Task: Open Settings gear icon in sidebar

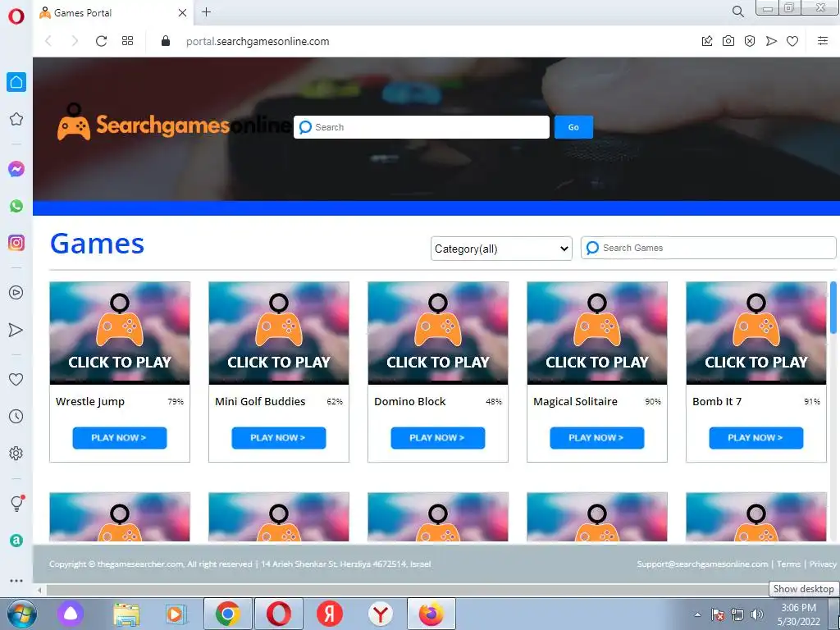Action: point(16,453)
